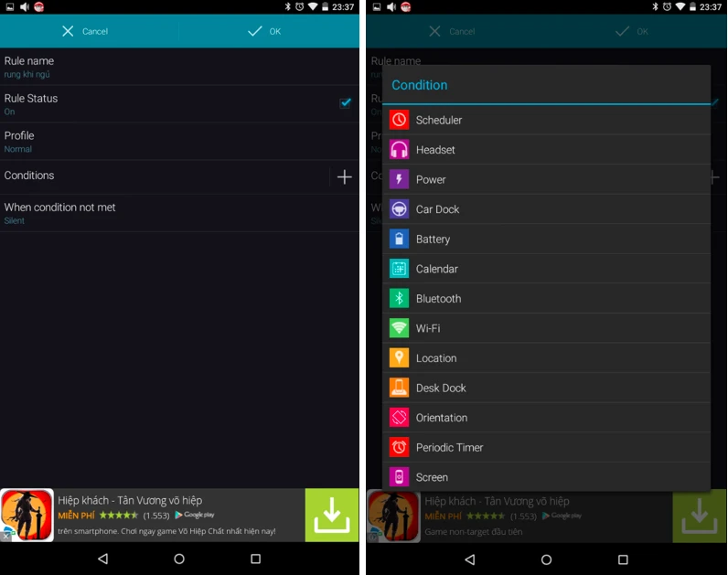Add a condition with the plus icon

point(344,176)
